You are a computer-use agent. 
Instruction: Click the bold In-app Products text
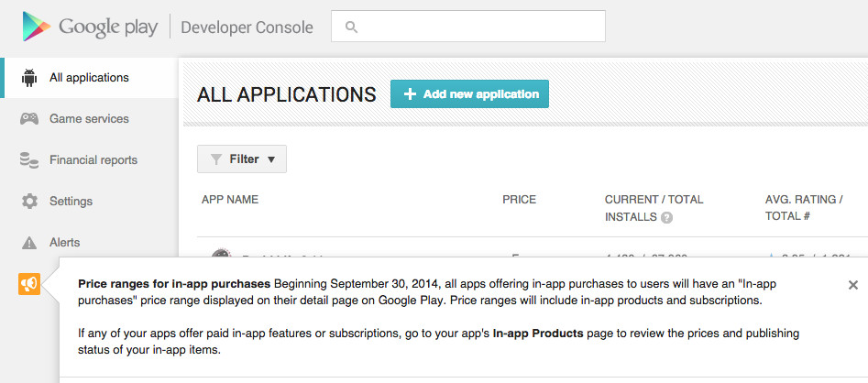537,334
